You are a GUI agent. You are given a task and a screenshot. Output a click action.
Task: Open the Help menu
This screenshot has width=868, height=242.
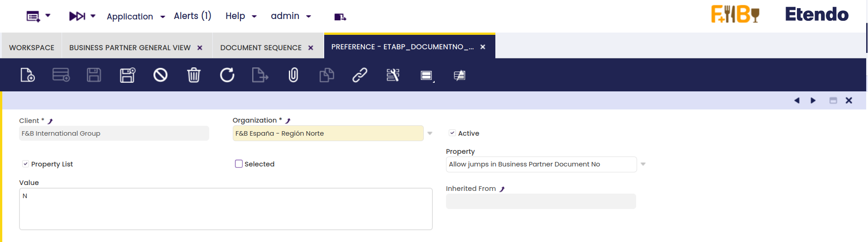coord(241,16)
